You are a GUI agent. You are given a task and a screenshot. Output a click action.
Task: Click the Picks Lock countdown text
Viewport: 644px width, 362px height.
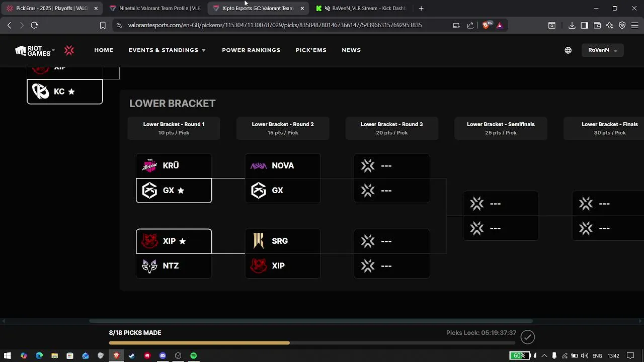click(x=481, y=333)
